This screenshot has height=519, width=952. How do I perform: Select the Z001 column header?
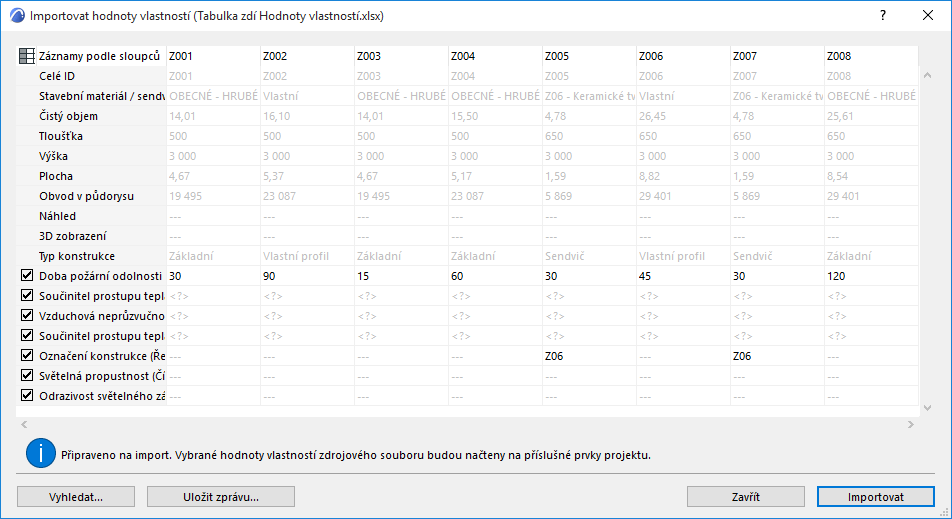point(213,56)
